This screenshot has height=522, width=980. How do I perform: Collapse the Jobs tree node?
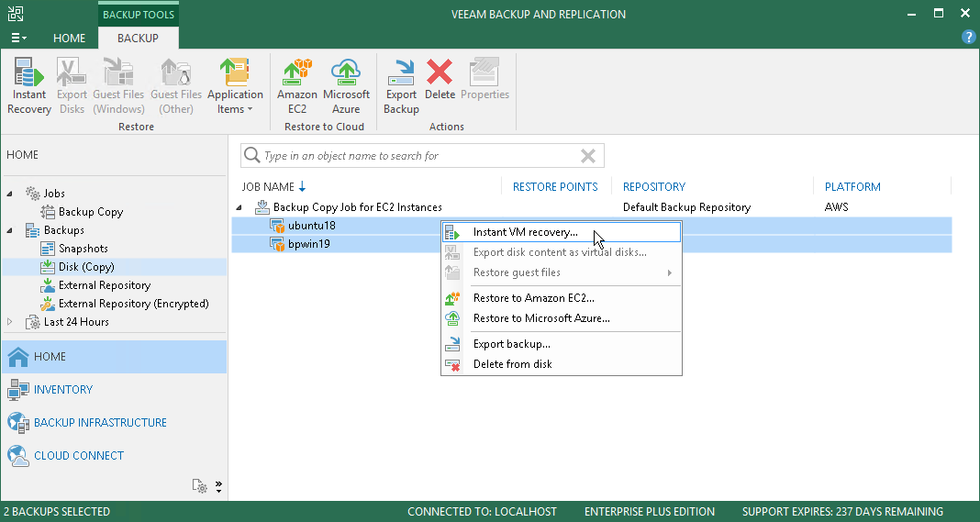tap(9, 194)
